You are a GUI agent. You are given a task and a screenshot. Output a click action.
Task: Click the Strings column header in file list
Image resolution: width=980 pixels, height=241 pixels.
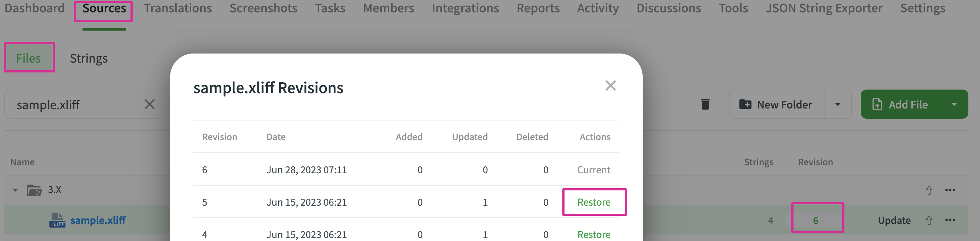(x=759, y=162)
